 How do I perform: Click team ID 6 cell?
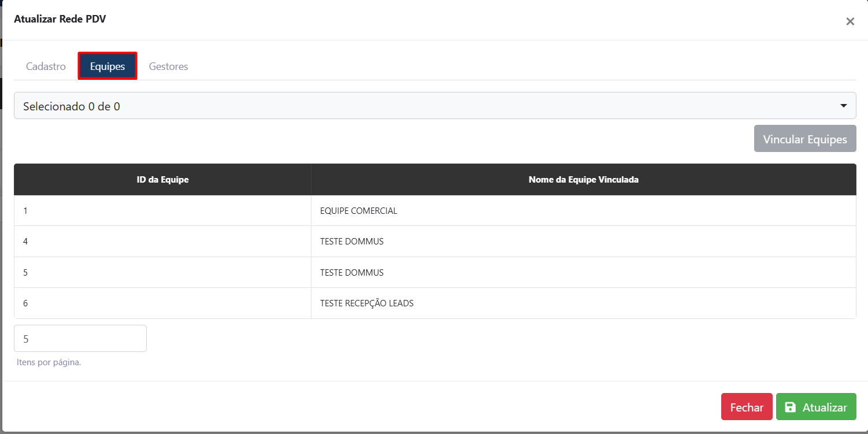(x=26, y=303)
